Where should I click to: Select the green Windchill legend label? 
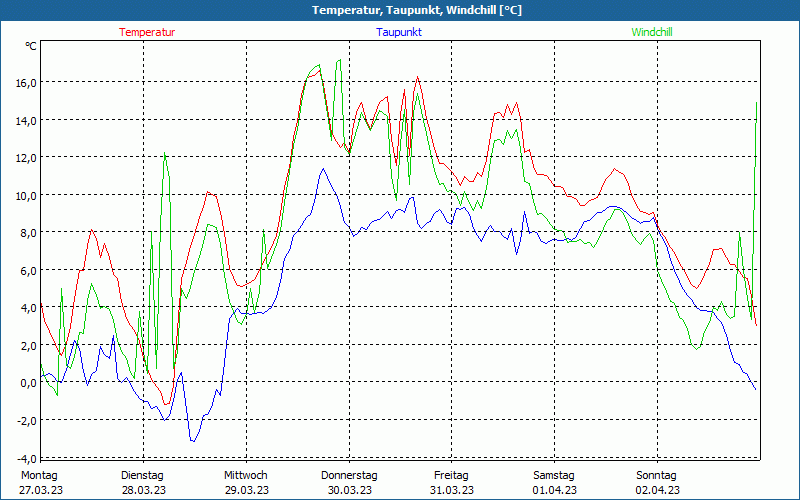tap(652, 32)
